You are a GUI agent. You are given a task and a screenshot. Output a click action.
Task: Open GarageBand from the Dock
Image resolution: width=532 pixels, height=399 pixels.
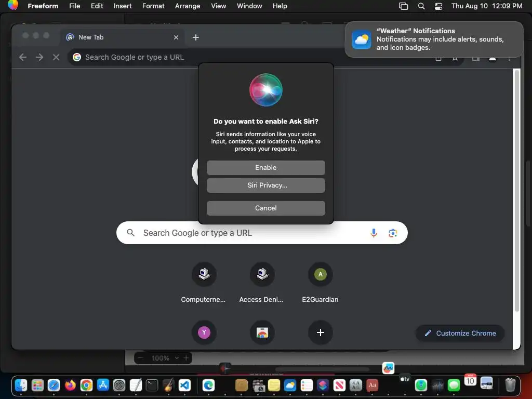(x=168, y=385)
